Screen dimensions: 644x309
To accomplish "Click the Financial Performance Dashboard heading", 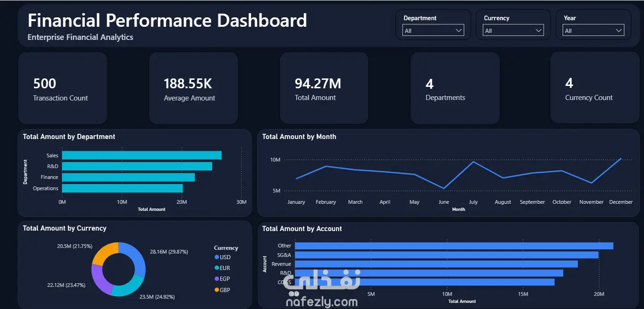I will point(168,21).
